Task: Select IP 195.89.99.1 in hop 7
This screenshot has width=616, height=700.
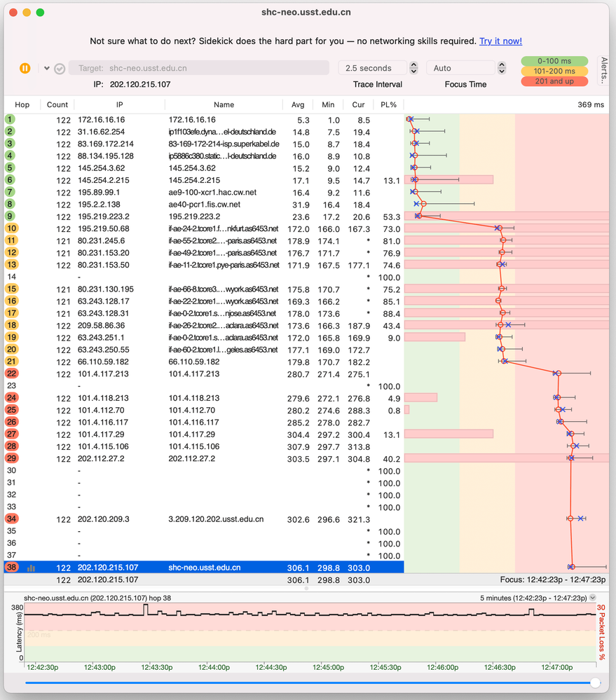Action: tap(99, 193)
